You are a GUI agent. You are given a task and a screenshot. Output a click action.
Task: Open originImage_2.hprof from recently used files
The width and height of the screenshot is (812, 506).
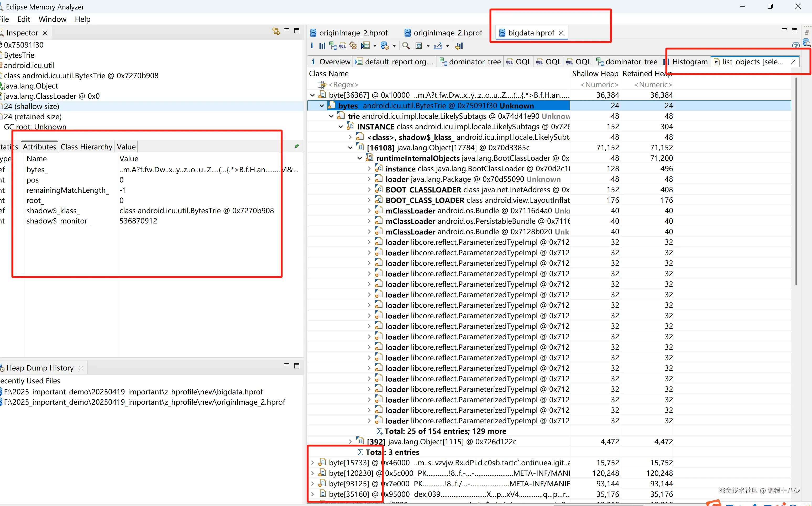[x=145, y=402]
